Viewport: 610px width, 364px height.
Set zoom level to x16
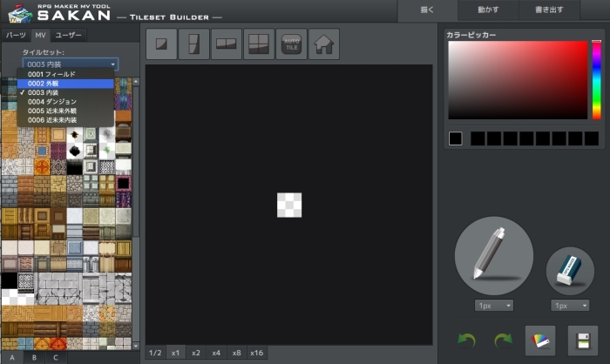click(257, 353)
